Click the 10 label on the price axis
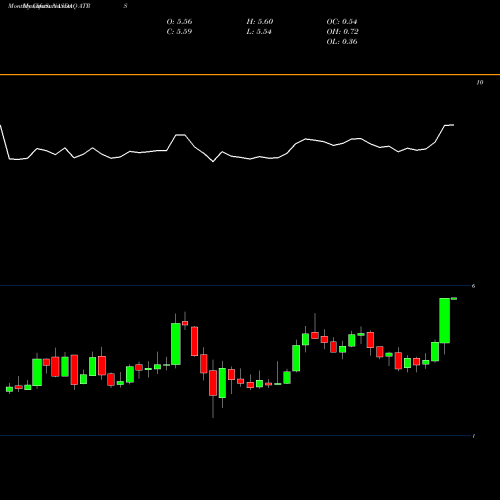This screenshot has width=500, height=500. pos(480,82)
